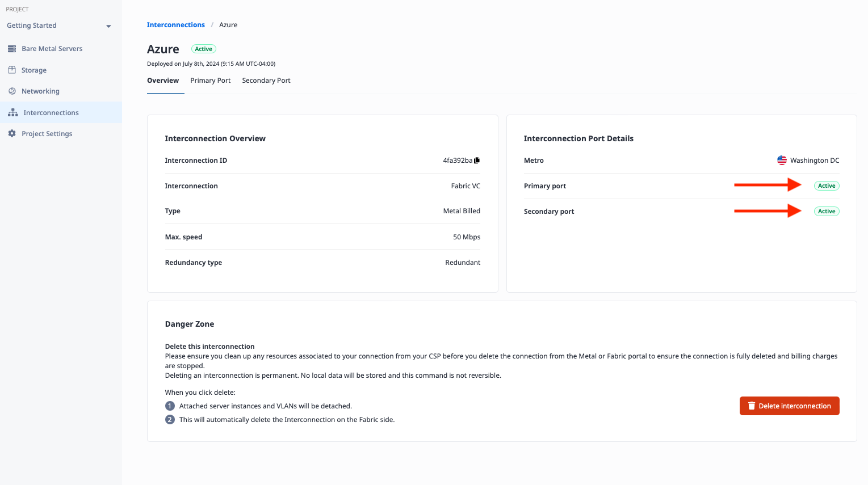The width and height of the screenshot is (868, 485).
Task: Click the Redundancy type label
Action: pos(193,263)
